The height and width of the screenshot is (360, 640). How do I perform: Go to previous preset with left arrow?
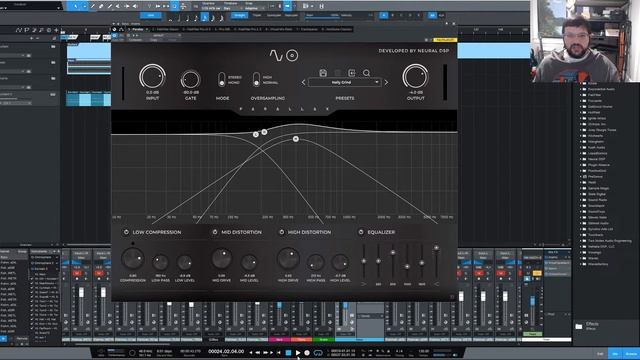303,82
